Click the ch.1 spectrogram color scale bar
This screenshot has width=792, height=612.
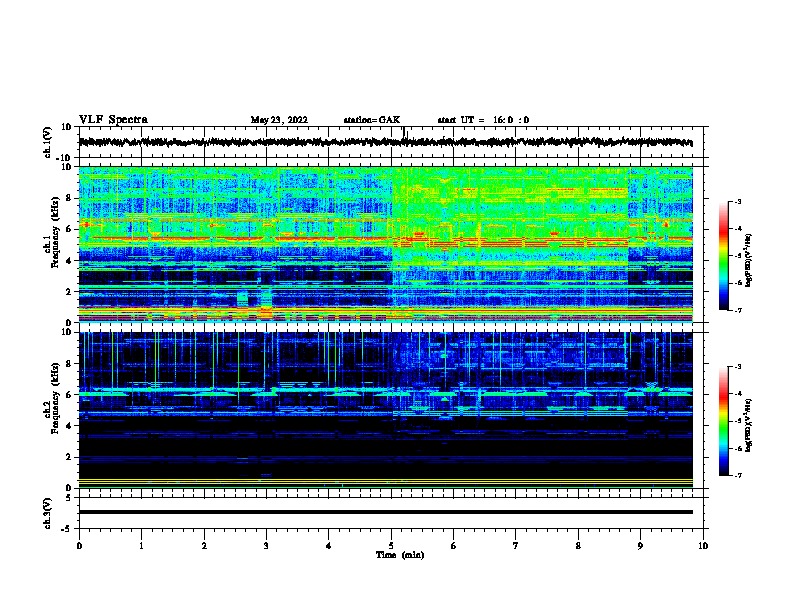click(723, 256)
